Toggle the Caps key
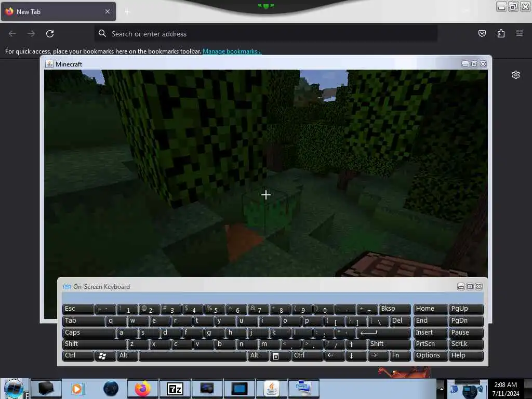Screen dimensions: 532x399 [89, 332]
